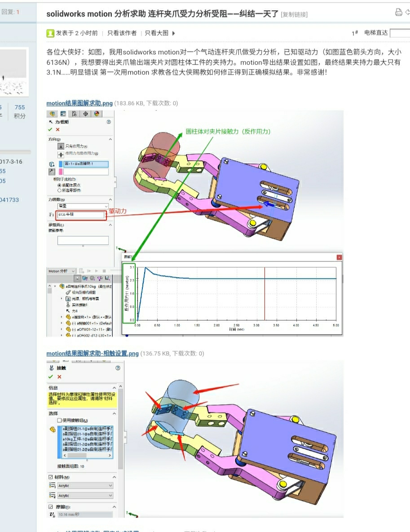Select the PropertyManager tab icon in the Force panel

(63, 114)
